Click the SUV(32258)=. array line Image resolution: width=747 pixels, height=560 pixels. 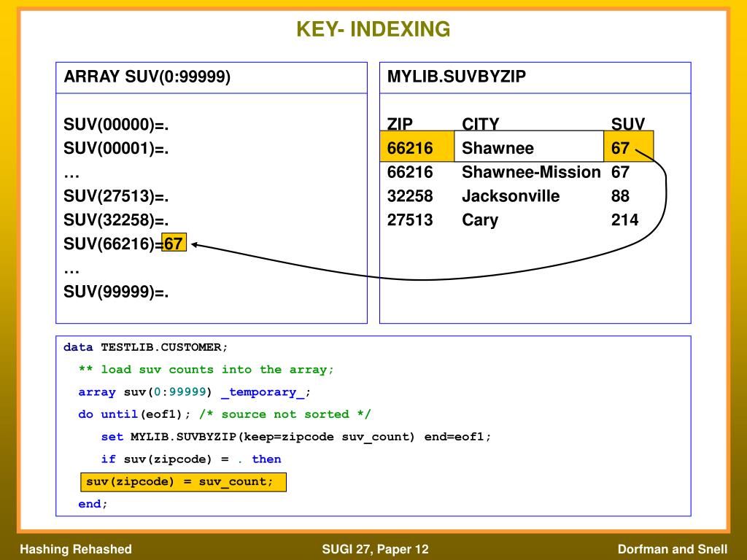(x=116, y=220)
